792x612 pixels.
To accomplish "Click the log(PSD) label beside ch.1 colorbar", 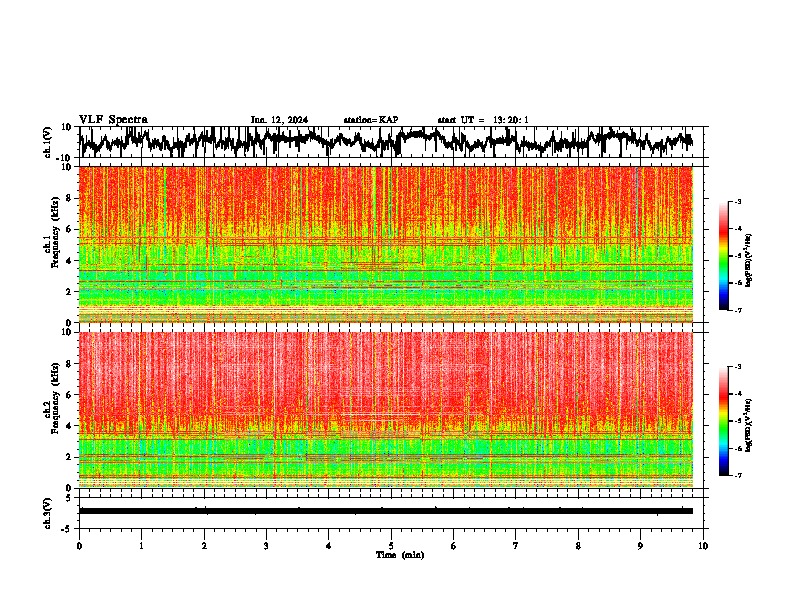I will [748, 261].
